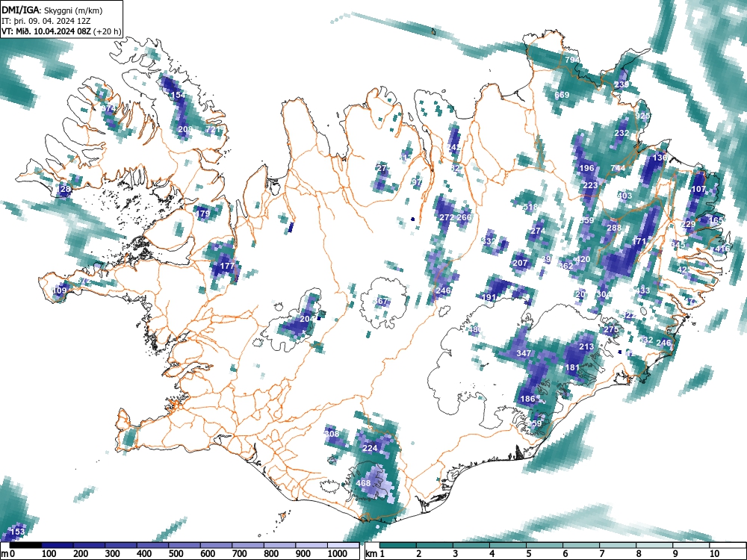Click the map value 347
This screenshot has height=560, width=747.
click(524, 353)
